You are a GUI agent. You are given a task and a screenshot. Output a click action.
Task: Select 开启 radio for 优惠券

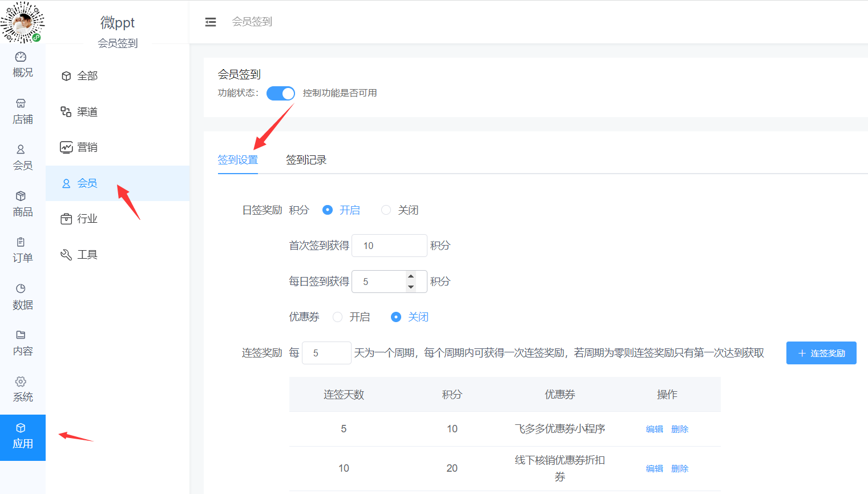pyautogui.click(x=338, y=317)
